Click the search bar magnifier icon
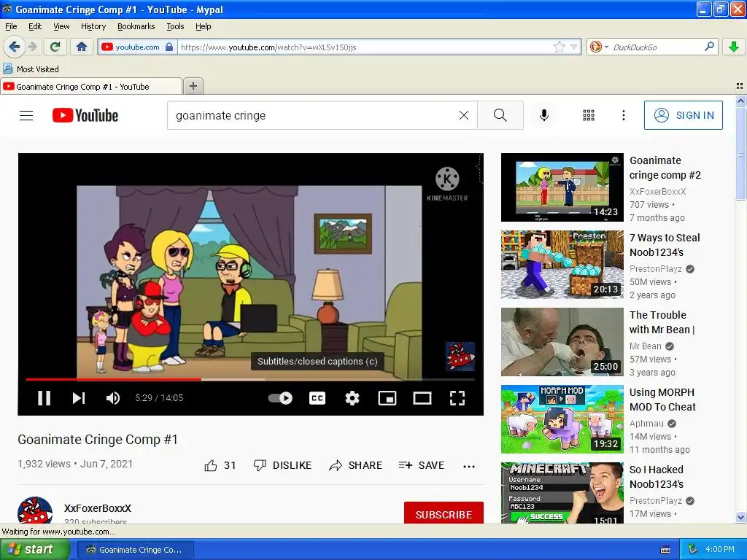The image size is (747, 560). click(x=709, y=47)
